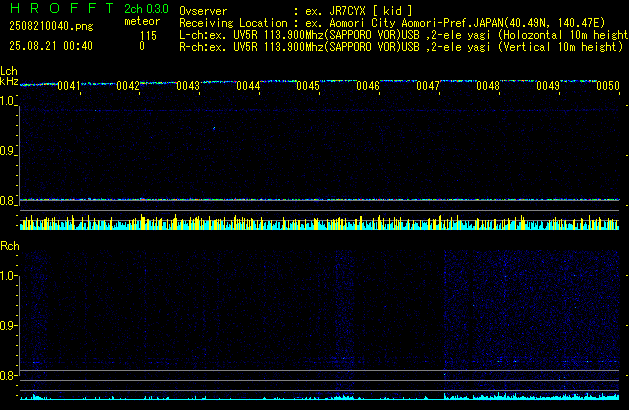Viewport: 629px width, 410px height.
Task: Click the meteor count value 115
Action: pyautogui.click(x=148, y=36)
